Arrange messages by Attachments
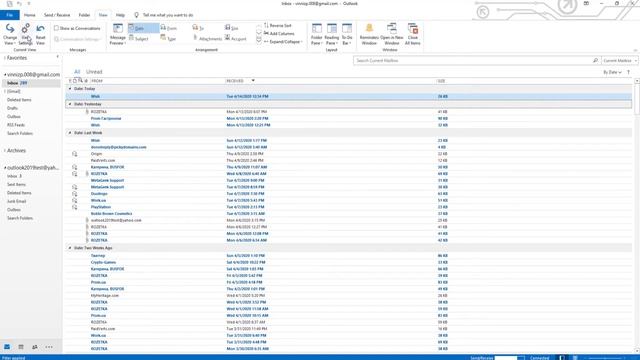The image size is (640, 360). click(x=207, y=38)
